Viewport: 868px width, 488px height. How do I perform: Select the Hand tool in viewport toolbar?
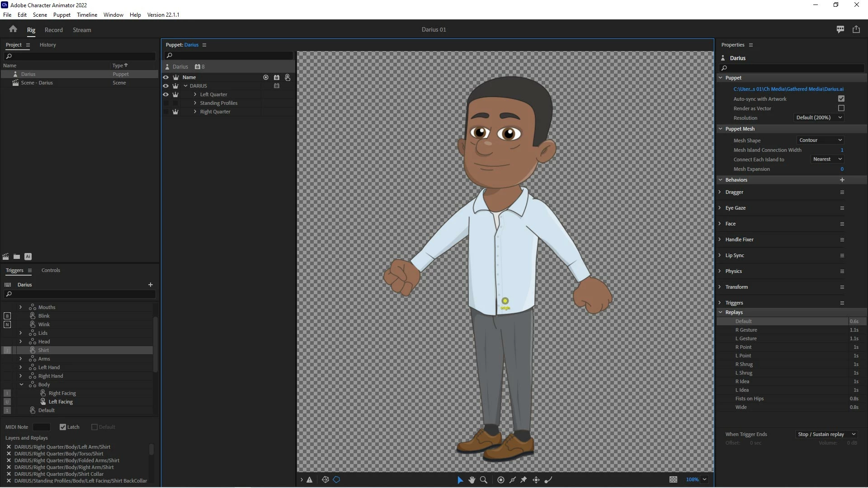(472, 480)
